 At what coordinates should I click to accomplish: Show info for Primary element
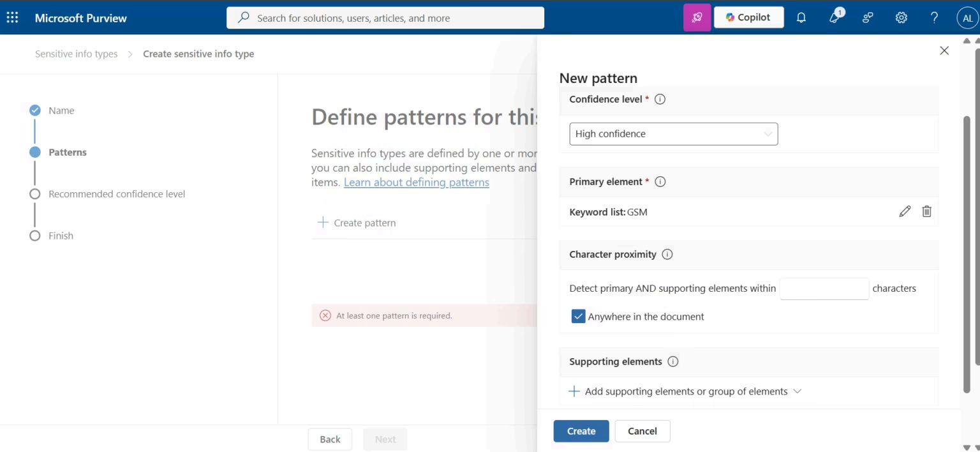coord(660,181)
